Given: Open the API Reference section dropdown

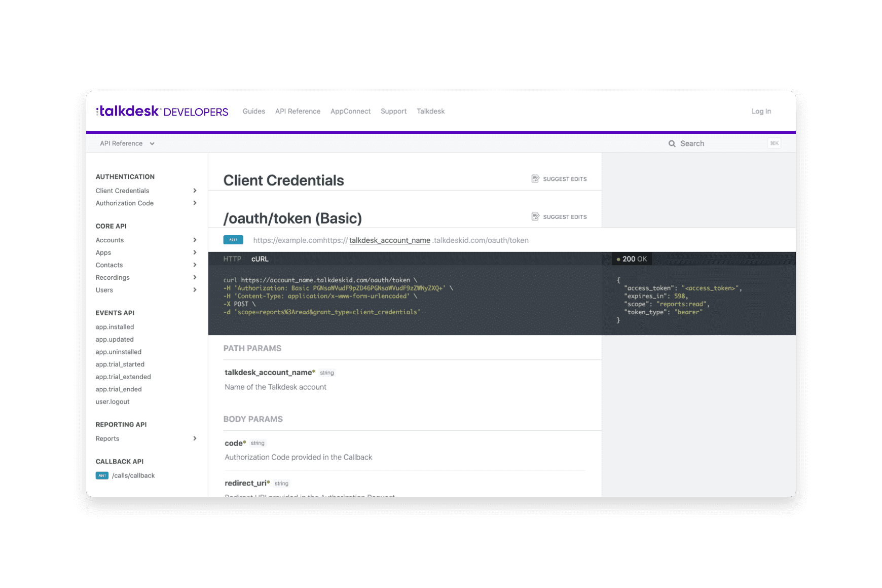Looking at the screenshot, I should pos(126,143).
